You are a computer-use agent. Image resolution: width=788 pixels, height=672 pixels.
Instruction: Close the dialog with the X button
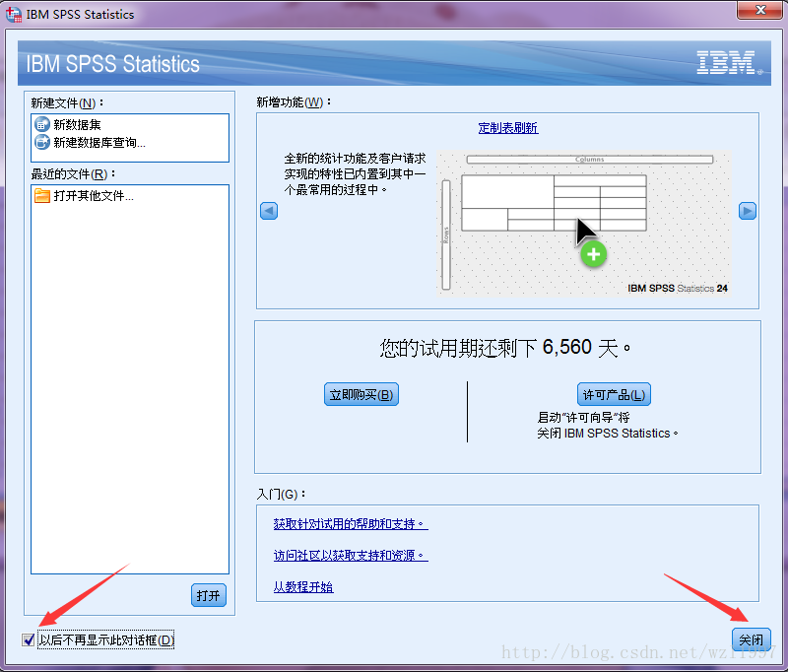point(759,10)
